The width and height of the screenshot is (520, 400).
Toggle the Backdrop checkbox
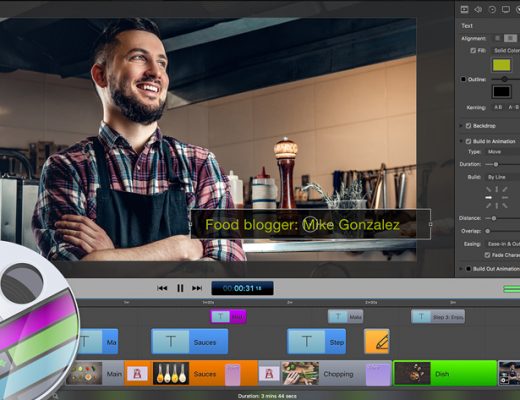click(468, 126)
